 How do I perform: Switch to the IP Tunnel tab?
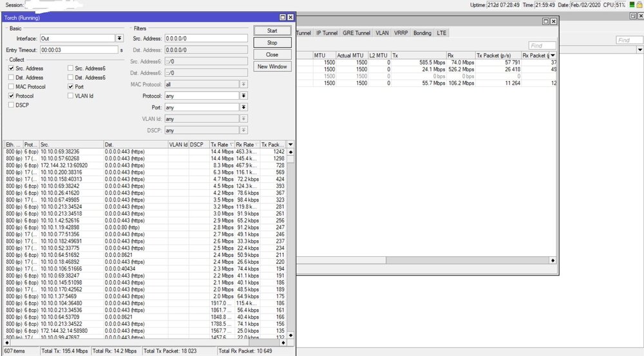click(327, 33)
